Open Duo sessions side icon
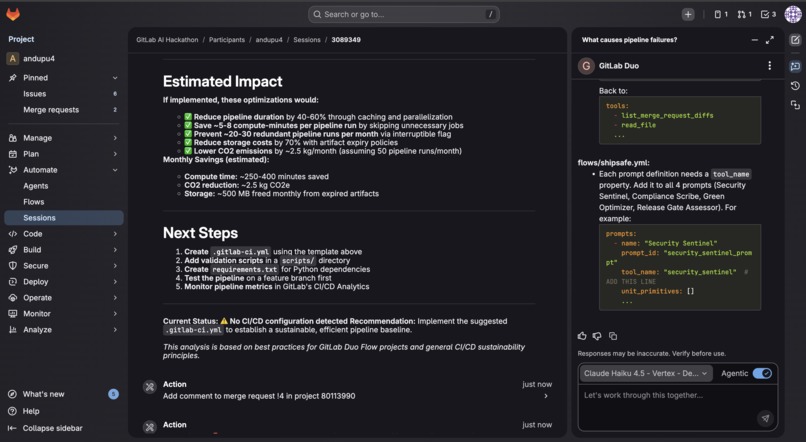Image resolution: width=806 pixels, height=442 pixels. (x=795, y=105)
